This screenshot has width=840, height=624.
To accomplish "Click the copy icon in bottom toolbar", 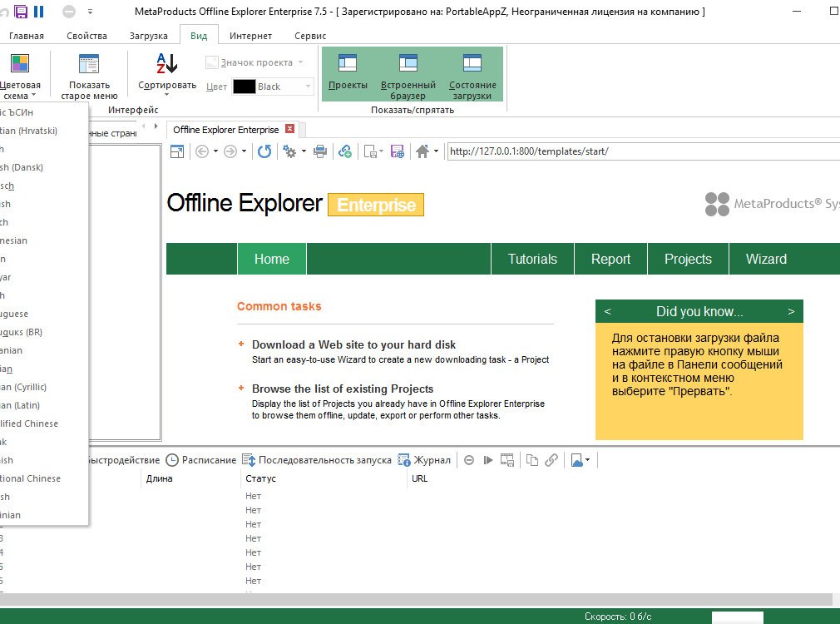I will point(532,460).
